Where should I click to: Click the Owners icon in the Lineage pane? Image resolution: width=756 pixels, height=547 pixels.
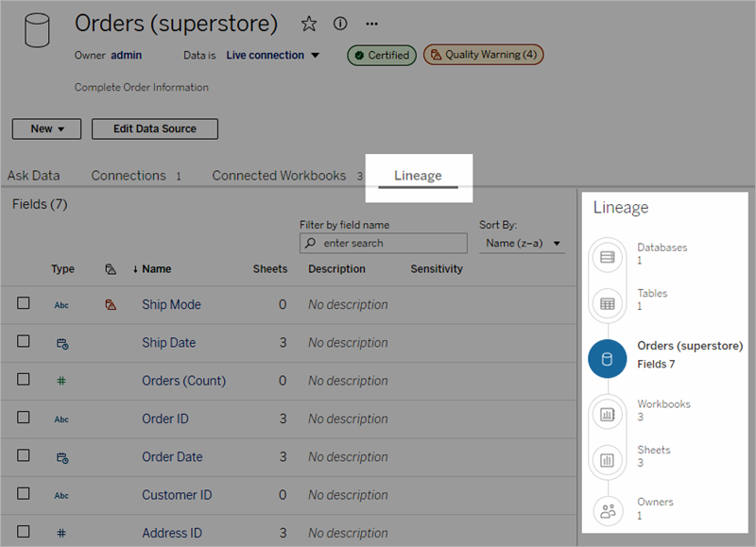(x=608, y=510)
